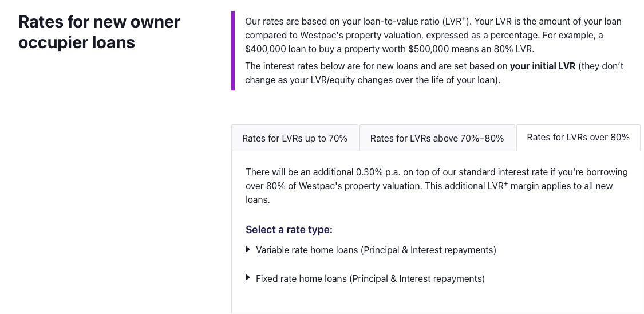Viewport: 644px width, 314px height.
Task: Click the "Select a rate type:" heading
Action: tap(289, 230)
